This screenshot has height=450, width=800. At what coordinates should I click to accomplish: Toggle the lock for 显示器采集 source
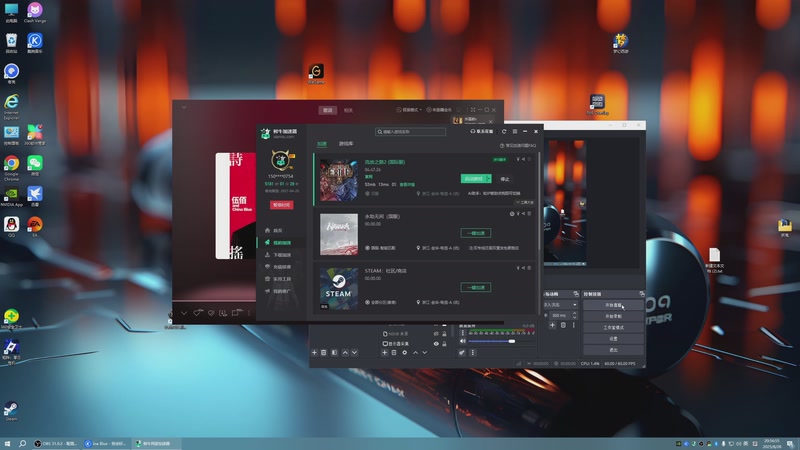pyautogui.click(x=444, y=344)
